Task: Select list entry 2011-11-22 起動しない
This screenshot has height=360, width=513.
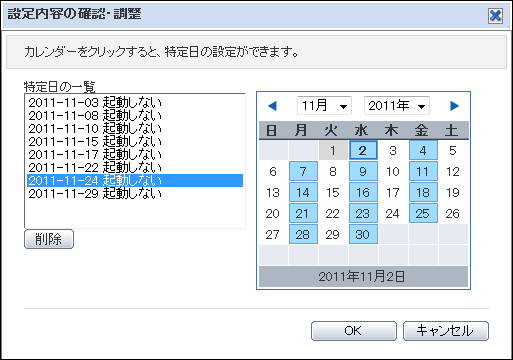Action: tap(135, 167)
